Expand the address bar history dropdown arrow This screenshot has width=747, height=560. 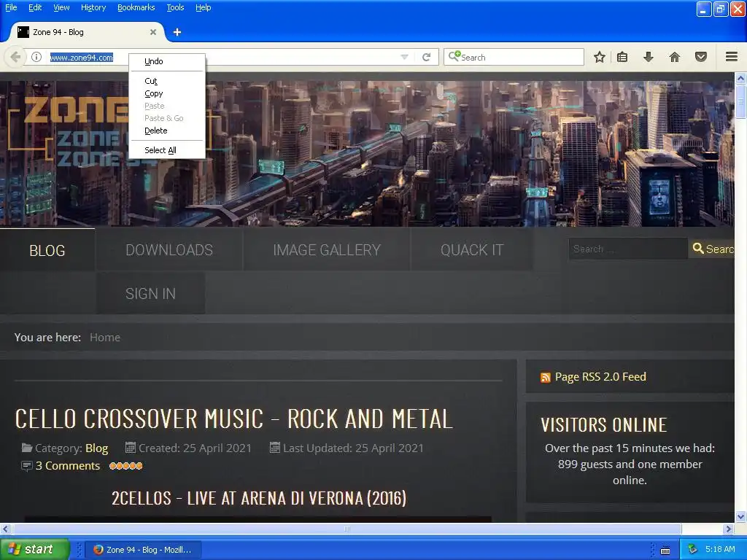tap(404, 57)
